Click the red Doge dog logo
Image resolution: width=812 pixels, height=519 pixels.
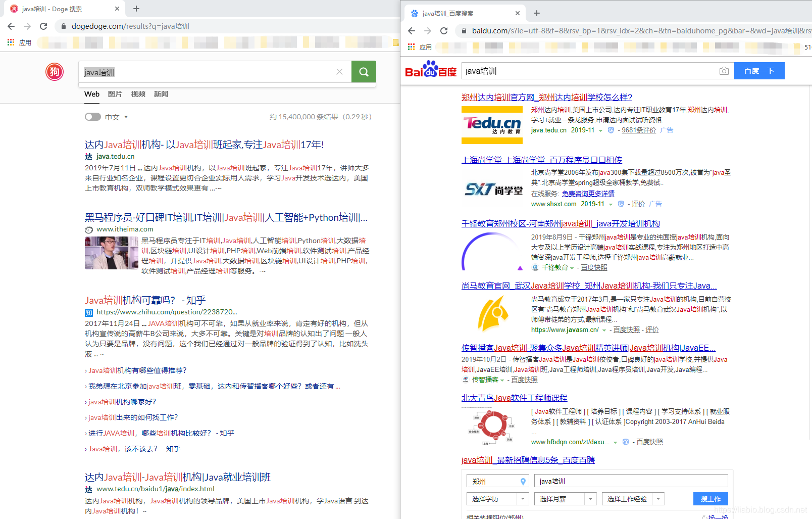point(54,72)
